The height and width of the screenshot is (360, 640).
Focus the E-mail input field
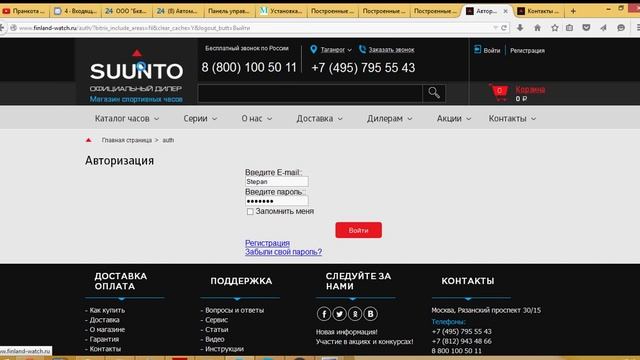276,182
